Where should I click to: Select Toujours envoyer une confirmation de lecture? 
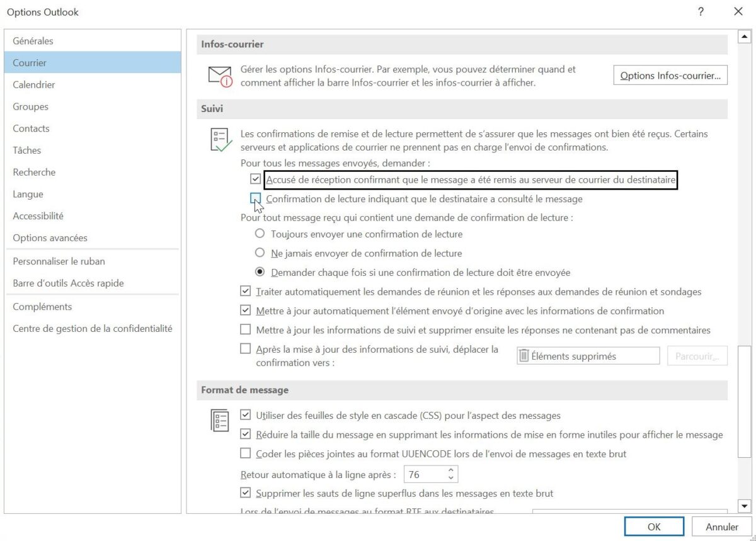coord(260,233)
